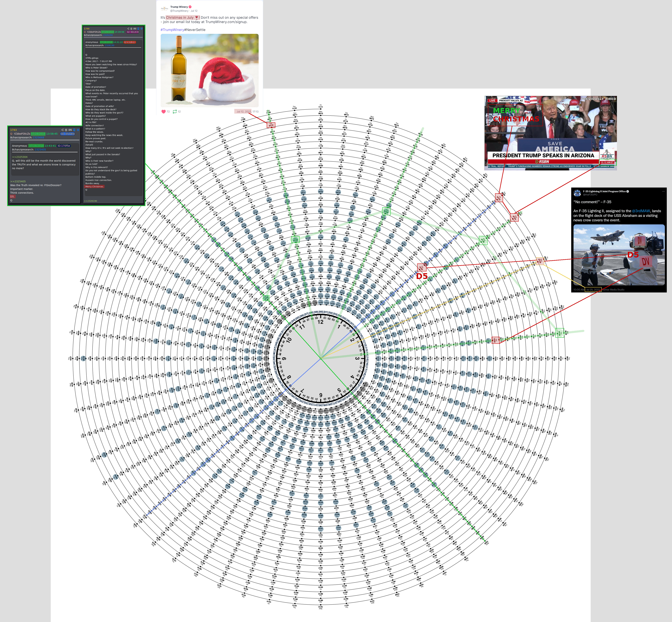Click the share icon on post 1744

click(128, 29)
